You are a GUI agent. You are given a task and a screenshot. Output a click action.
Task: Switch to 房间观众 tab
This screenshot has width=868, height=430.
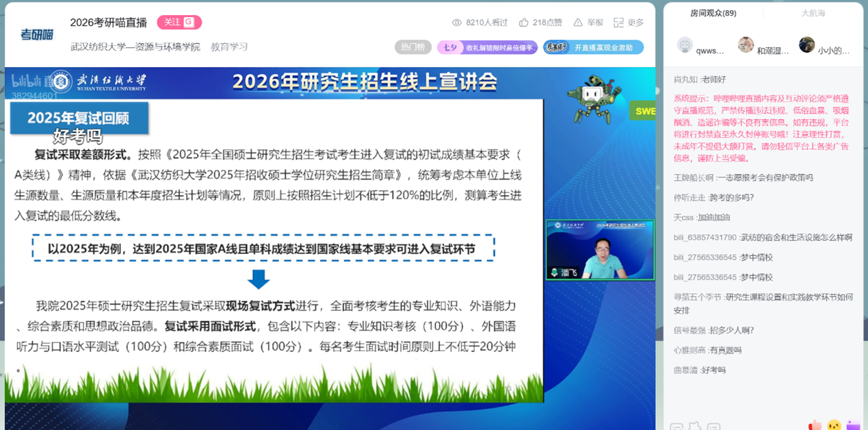pos(713,13)
